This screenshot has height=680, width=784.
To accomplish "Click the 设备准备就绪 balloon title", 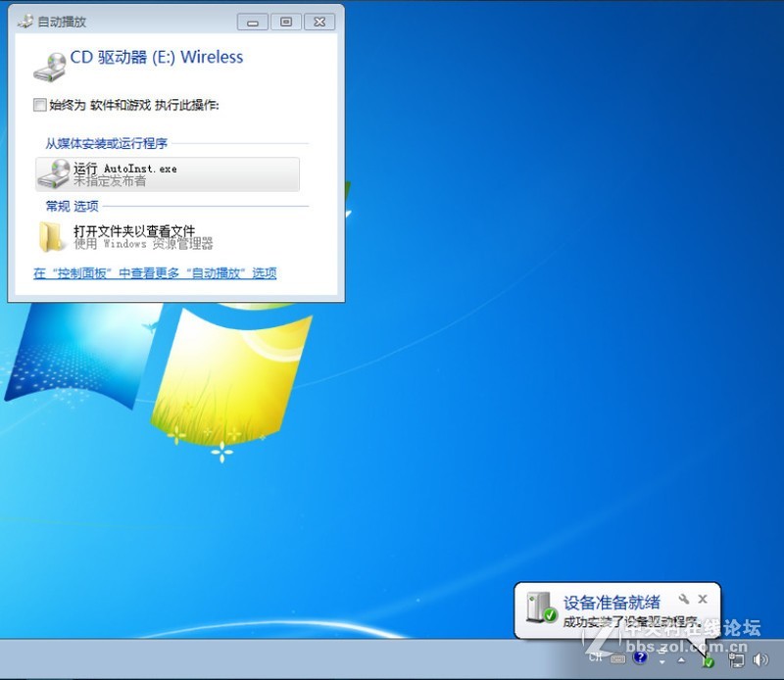I will tap(612, 603).
